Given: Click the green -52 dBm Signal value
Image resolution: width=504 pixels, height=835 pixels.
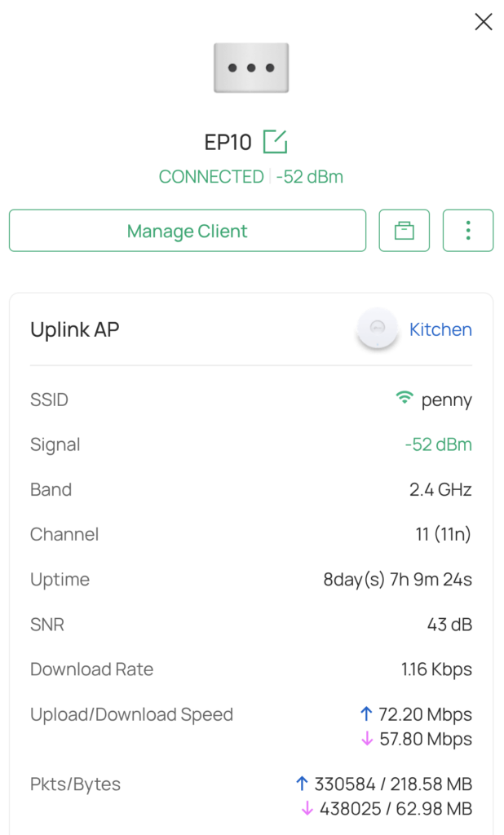Looking at the screenshot, I should coord(438,444).
